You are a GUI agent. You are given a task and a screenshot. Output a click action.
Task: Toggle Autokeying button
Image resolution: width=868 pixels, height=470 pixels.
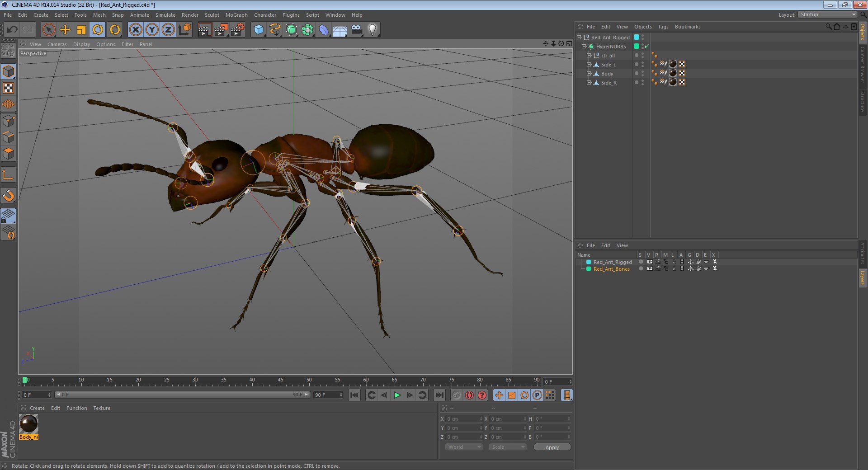point(469,395)
